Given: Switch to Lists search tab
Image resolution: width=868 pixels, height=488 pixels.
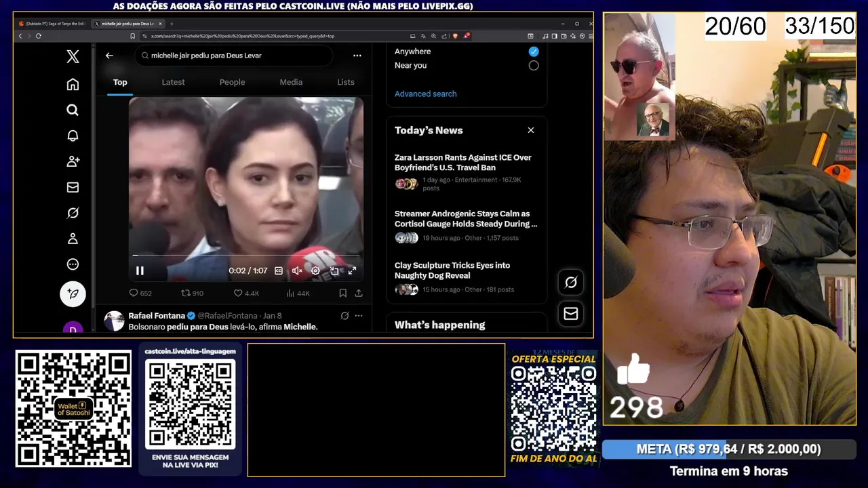Looking at the screenshot, I should tap(346, 82).
